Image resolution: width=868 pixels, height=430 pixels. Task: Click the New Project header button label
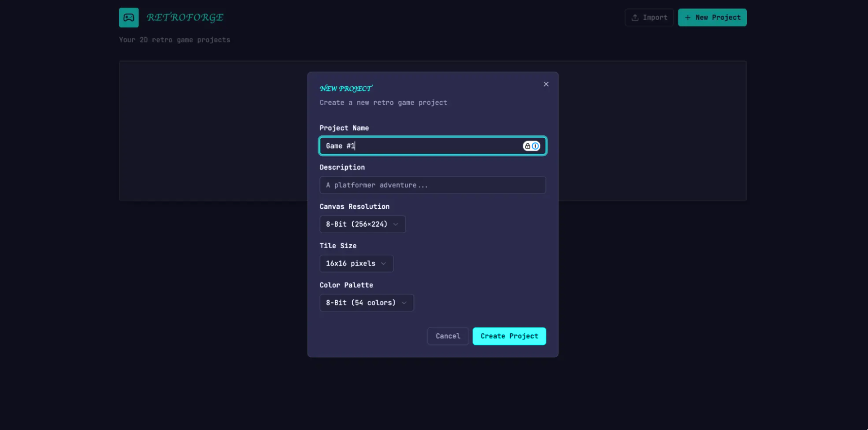pyautogui.click(x=718, y=18)
